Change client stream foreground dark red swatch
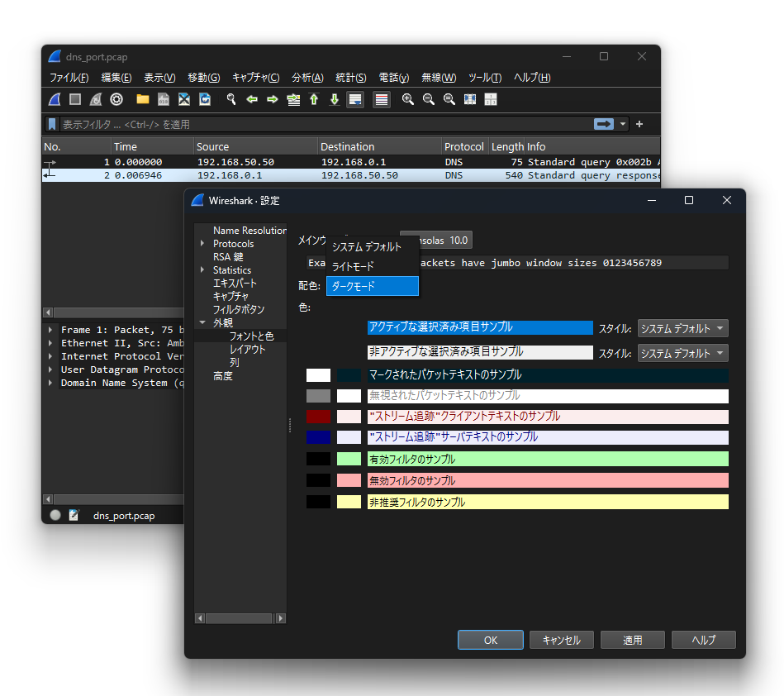 click(319, 417)
